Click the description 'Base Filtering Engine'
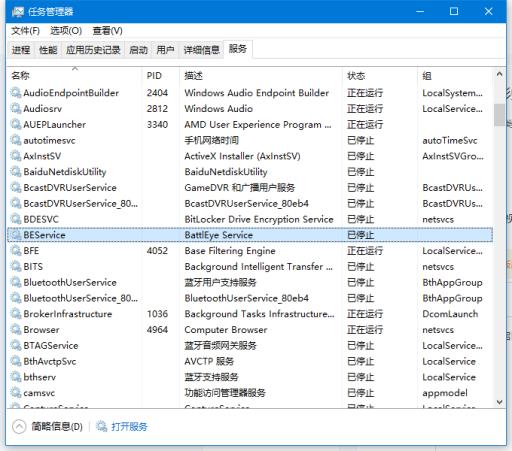 (230, 251)
